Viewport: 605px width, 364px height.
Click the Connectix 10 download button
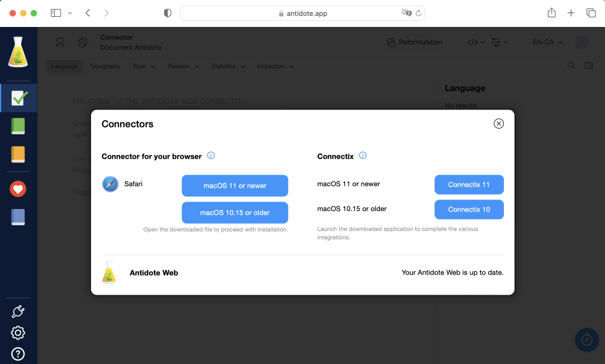point(468,210)
